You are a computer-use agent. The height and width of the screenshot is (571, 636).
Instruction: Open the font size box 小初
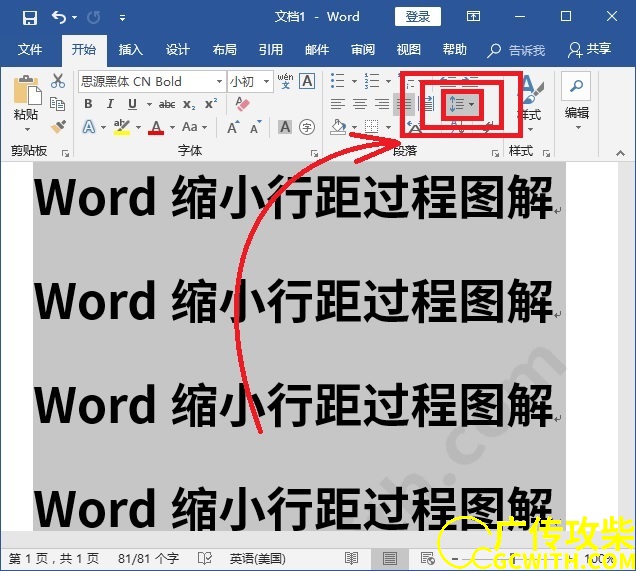tap(249, 82)
